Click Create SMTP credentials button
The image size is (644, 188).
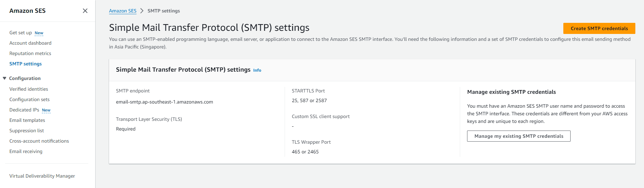(599, 28)
